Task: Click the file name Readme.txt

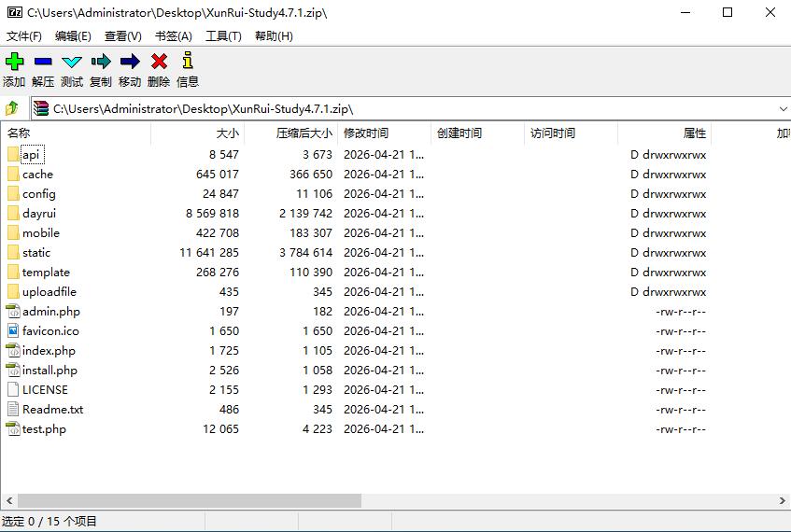Action: click(x=53, y=410)
